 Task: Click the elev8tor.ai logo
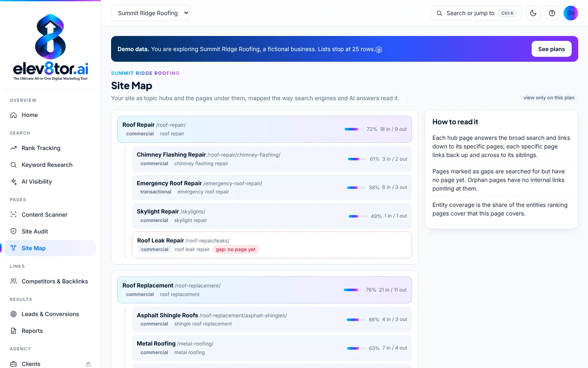(50, 47)
